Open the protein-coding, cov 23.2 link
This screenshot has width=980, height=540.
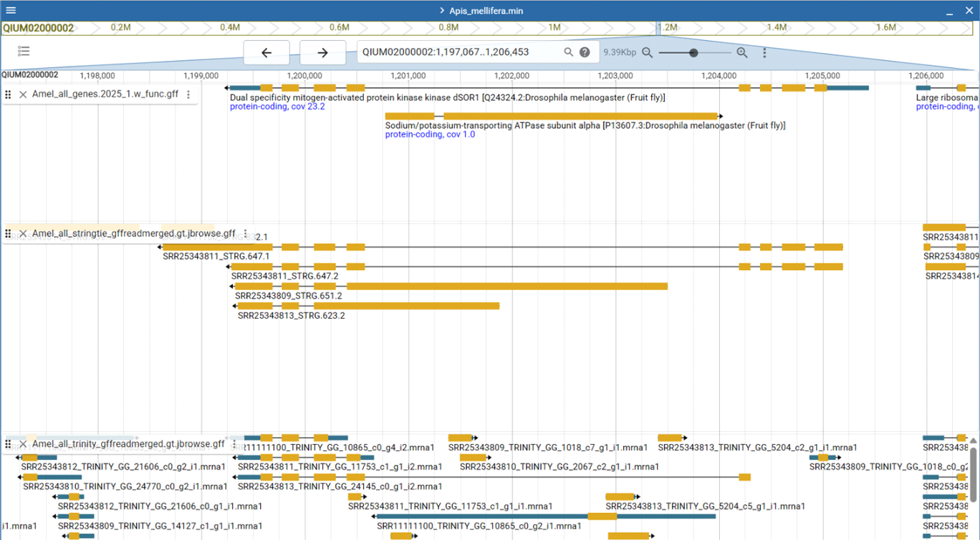tap(276, 106)
